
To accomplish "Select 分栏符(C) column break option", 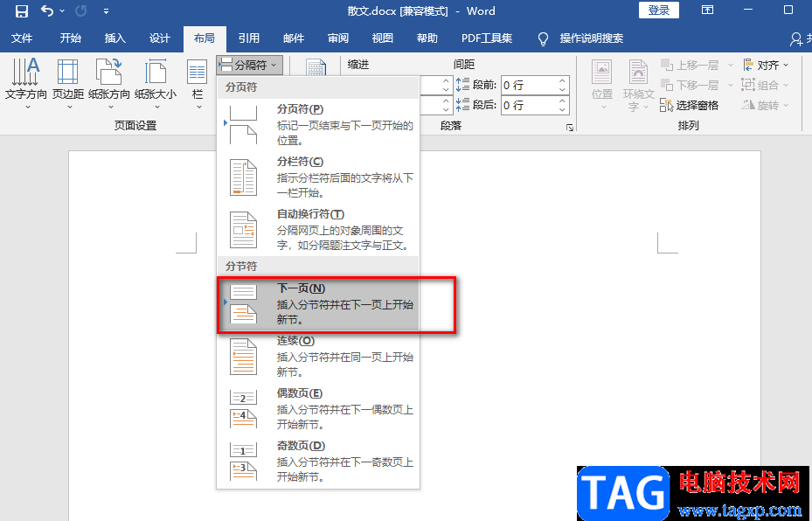I will 318,177.
